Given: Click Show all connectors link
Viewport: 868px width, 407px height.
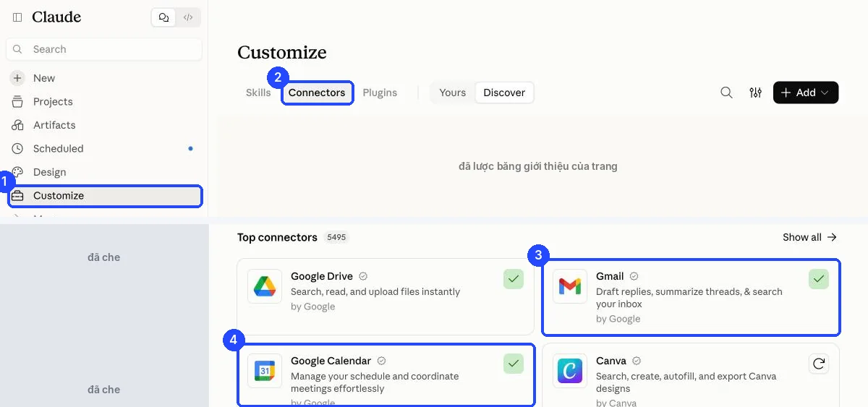Looking at the screenshot, I should point(809,237).
